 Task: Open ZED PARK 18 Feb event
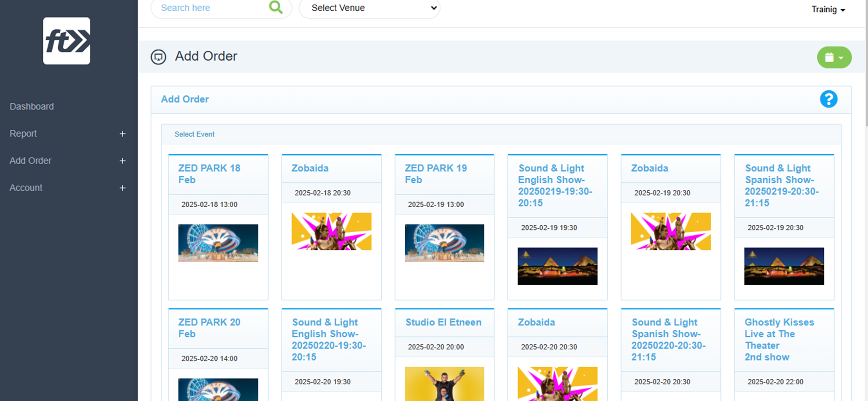coord(209,174)
